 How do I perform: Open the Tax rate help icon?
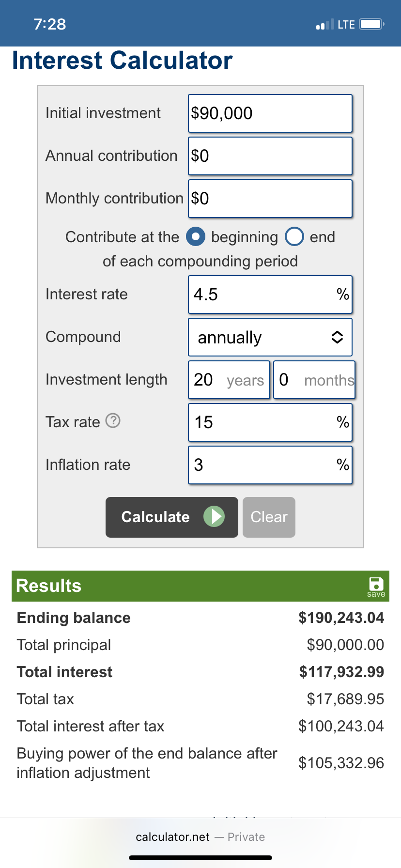click(x=113, y=421)
